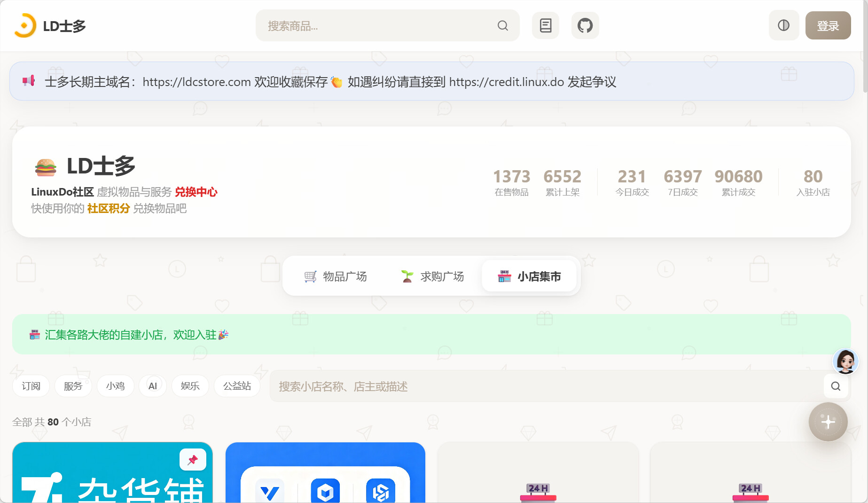Click the 社区积分 highlighted text
Image resolution: width=868 pixels, height=503 pixels.
coord(109,208)
